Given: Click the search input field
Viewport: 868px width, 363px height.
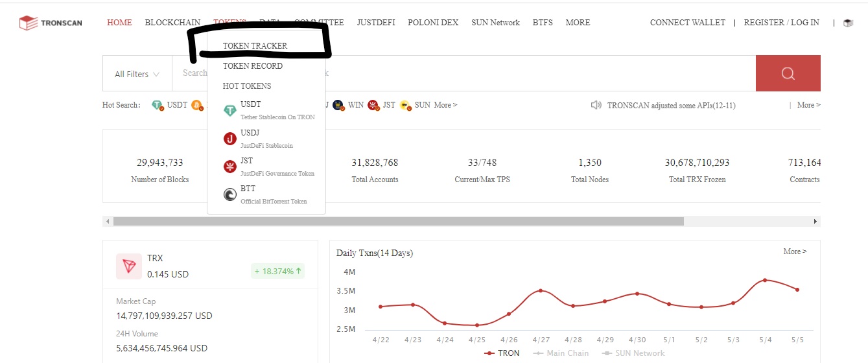Looking at the screenshot, I should click(x=463, y=73).
